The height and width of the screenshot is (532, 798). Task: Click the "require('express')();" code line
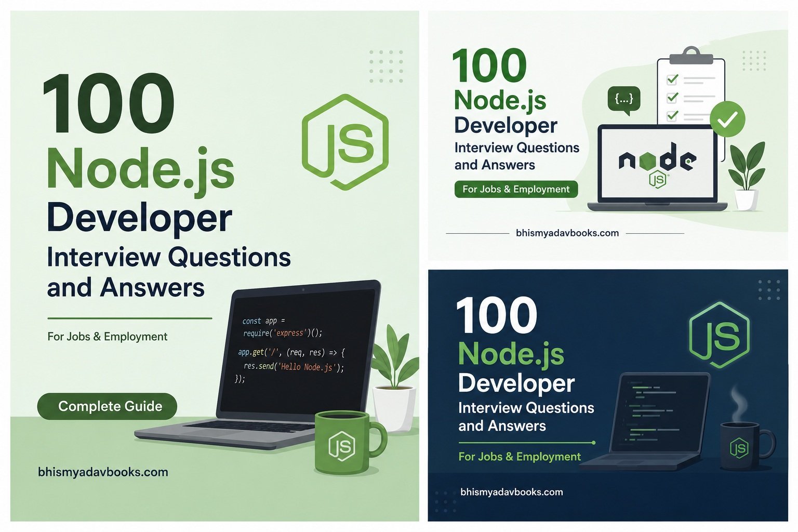tap(283, 333)
